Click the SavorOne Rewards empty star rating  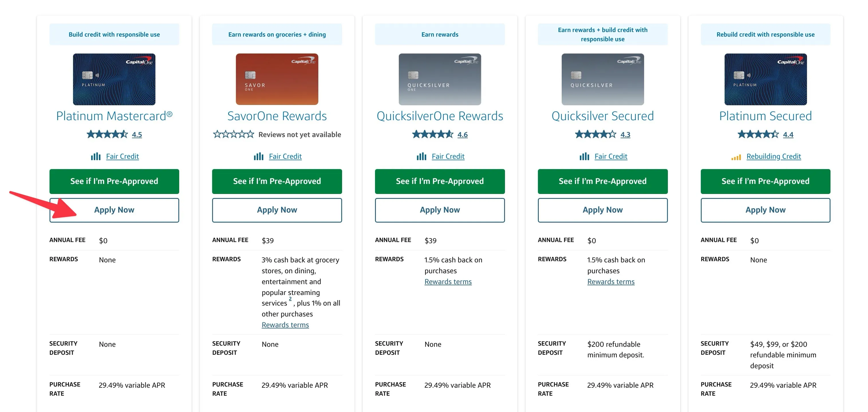coord(234,134)
